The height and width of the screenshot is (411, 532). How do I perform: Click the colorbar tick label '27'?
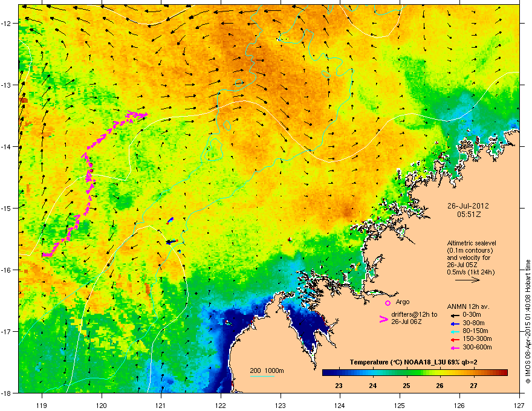coord(473,386)
